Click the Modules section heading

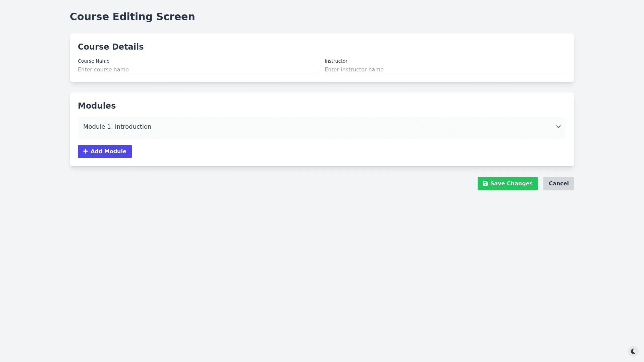97,106
